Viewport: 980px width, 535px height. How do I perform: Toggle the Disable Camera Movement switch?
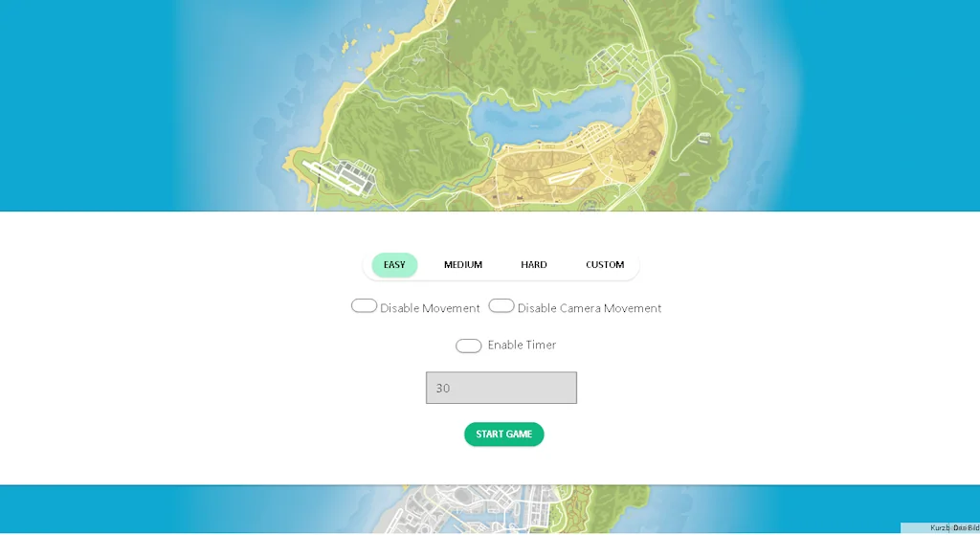pos(501,305)
